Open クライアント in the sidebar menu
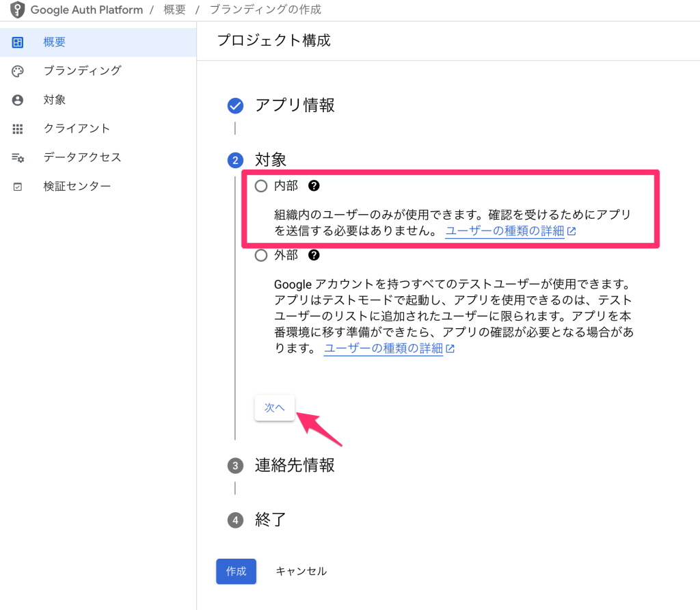The height and width of the screenshot is (610, 700). point(98,129)
